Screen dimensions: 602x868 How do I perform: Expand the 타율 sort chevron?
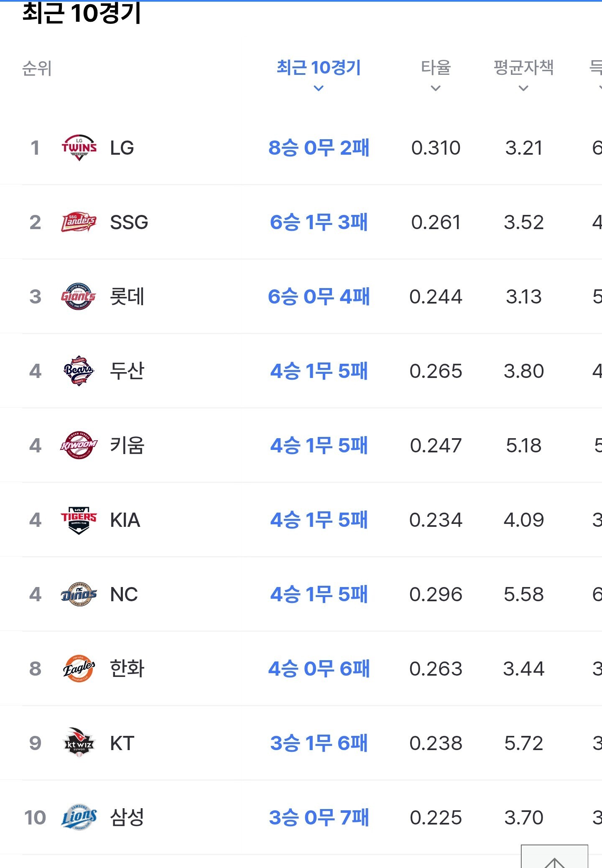tap(436, 88)
